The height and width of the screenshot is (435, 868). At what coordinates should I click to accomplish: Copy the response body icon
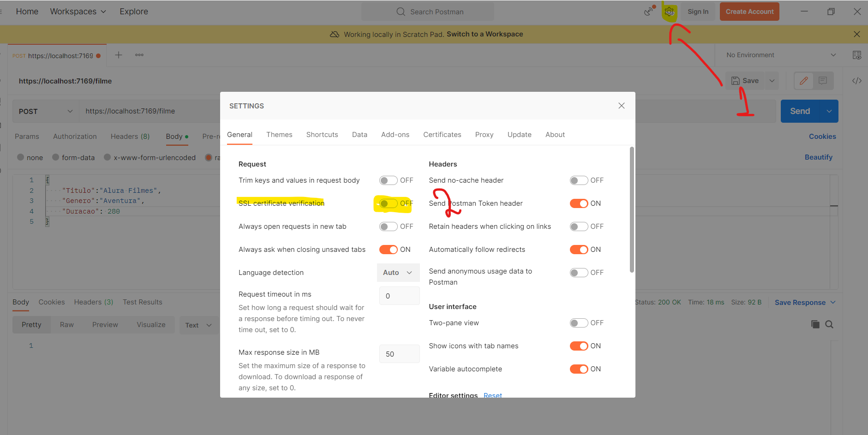(x=815, y=324)
